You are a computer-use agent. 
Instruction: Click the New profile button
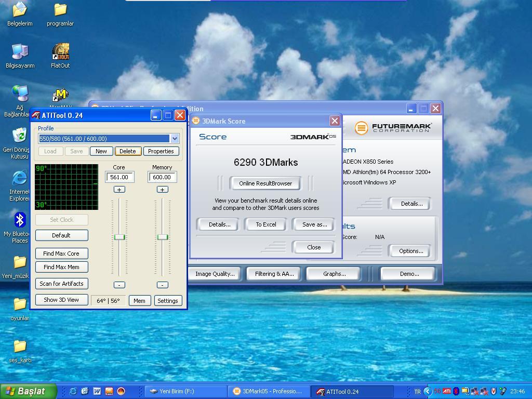[101, 151]
